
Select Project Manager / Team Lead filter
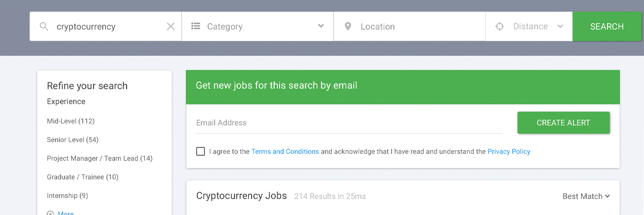(x=100, y=158)
